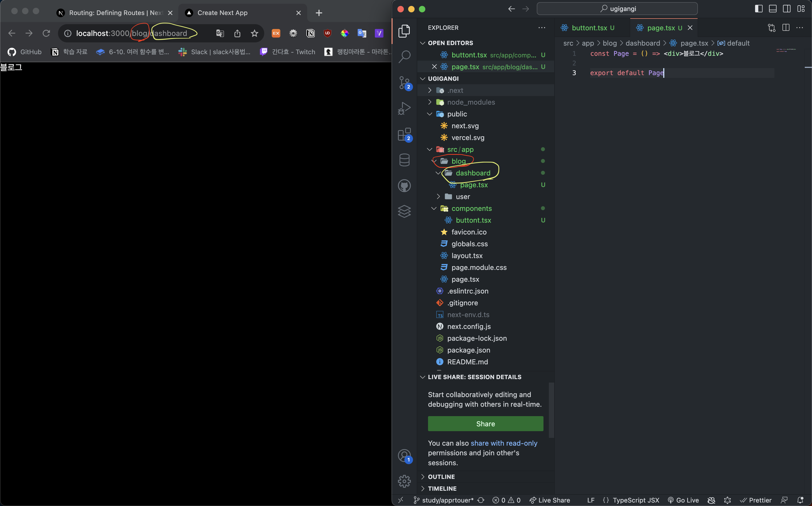The image size is (812, 506).
Task: Open the GitHub view in activity bar
Action: point(404,186)
